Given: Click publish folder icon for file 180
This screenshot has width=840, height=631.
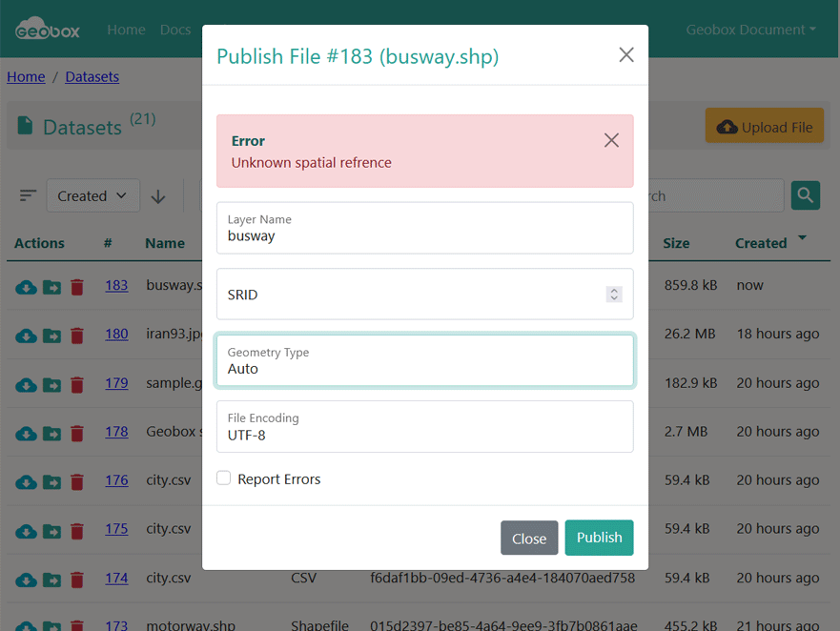Looking at the screenshot, I should (x=51, y=335).
